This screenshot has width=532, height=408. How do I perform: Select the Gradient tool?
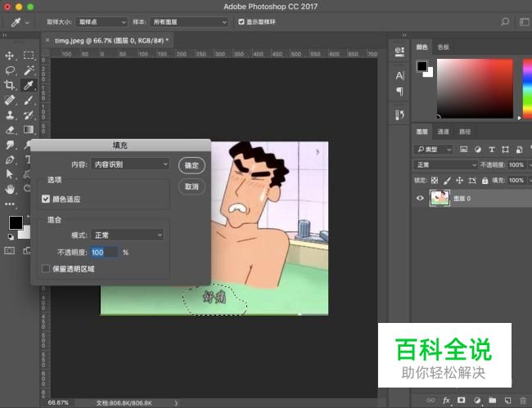pyautogui.click(x=29, y=130)
